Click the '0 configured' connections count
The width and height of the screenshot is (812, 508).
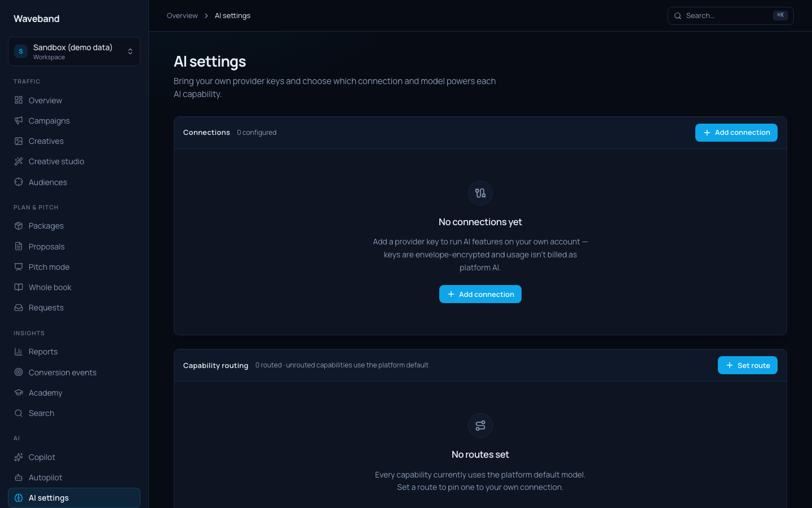(257, 133)
